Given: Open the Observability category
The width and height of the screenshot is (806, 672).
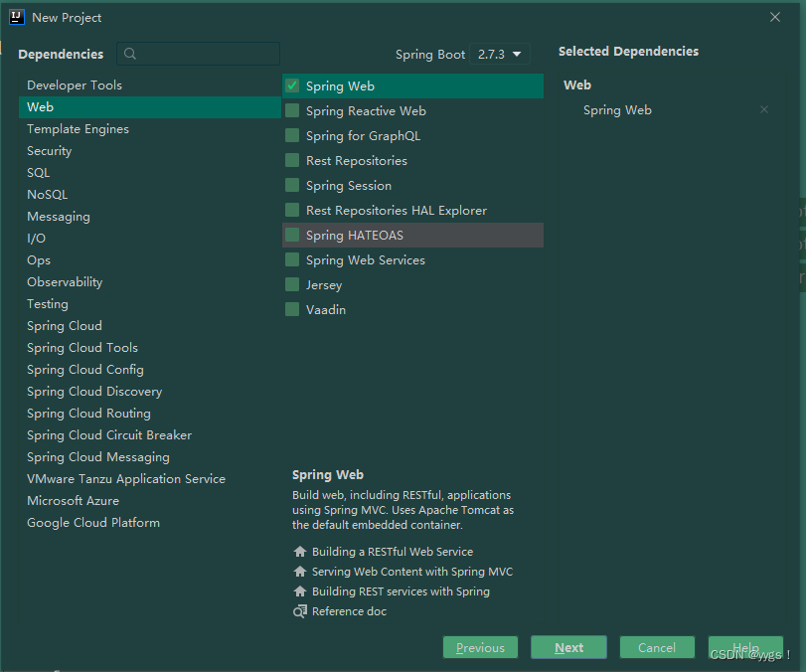Looking at the screenshot, I should click(x=150, y=281).
